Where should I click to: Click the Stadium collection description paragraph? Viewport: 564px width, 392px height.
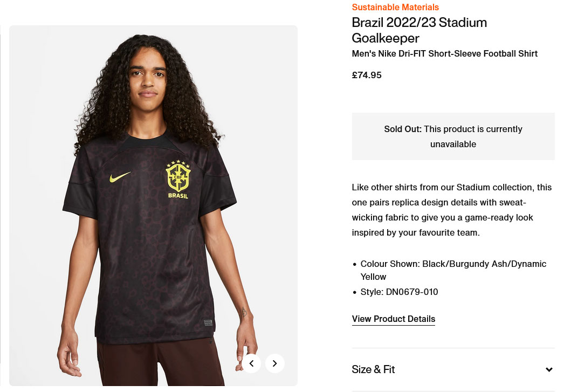pyautogui.click(x=451, y=210)
